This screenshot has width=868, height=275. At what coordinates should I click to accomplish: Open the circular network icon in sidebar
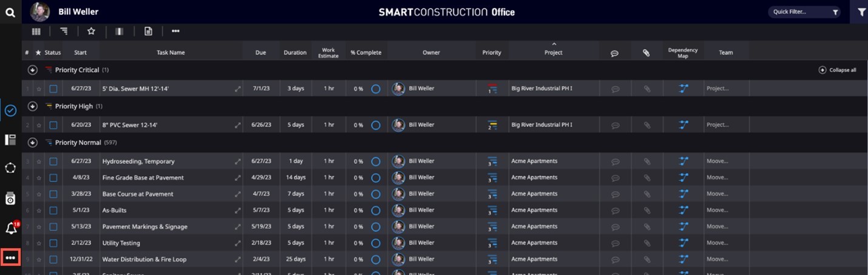10,168
